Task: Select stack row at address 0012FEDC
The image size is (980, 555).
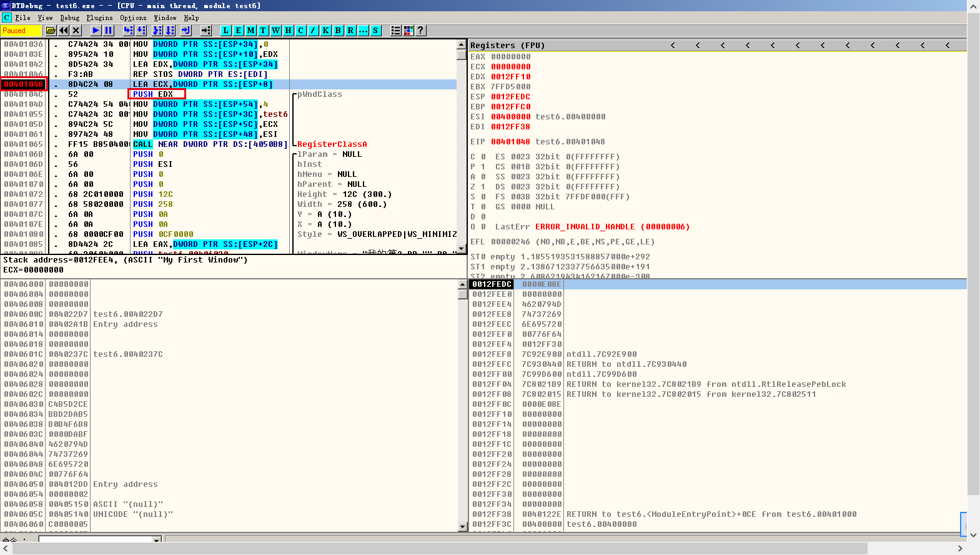Action: click(717, 284)
